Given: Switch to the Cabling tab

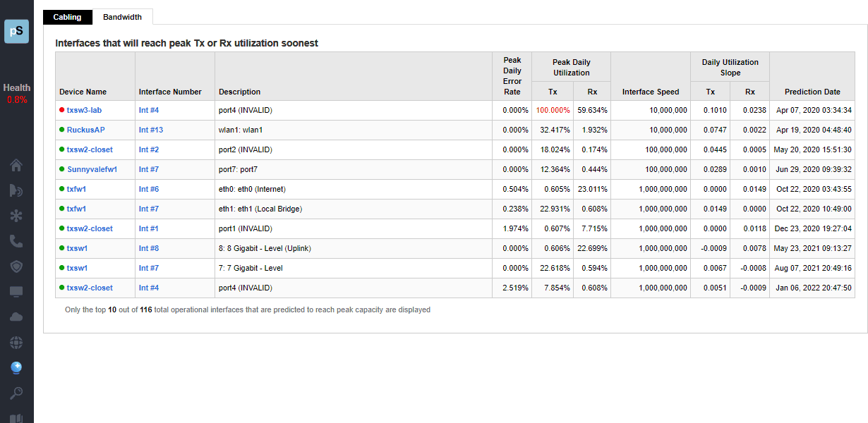Looking at the screenshot, I should coord(67,17).
